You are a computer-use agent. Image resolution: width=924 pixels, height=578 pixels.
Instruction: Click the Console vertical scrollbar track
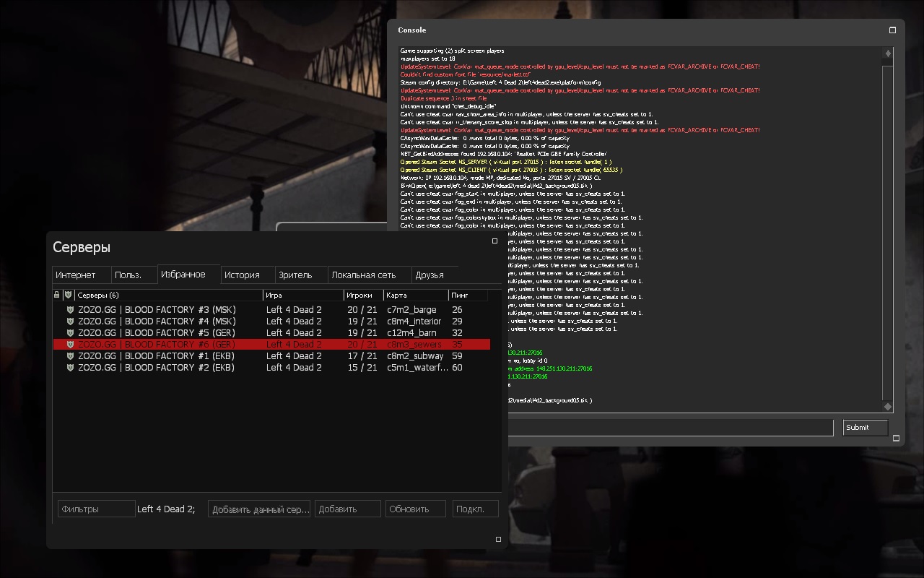click(887, 231)
